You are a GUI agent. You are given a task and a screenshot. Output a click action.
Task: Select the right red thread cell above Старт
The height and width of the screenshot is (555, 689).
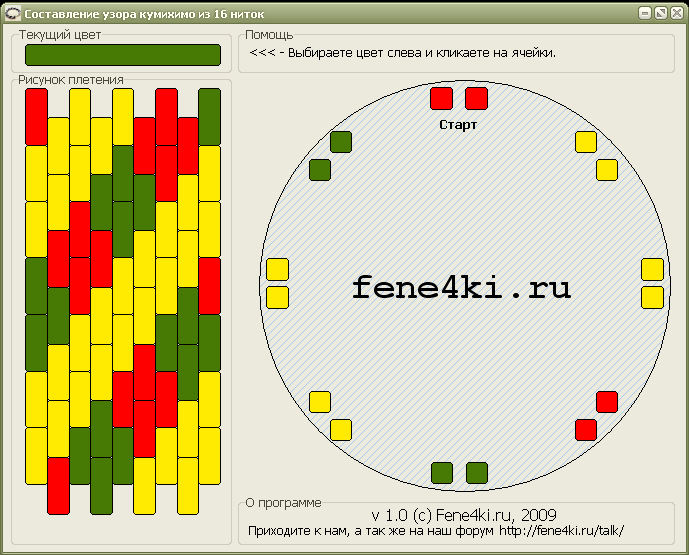tap(476, 98)
